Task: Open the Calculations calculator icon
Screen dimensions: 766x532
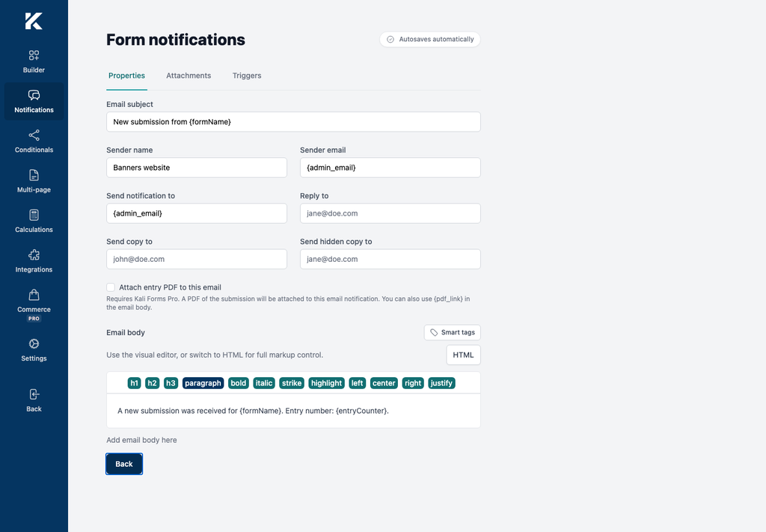Action: [x=34, y=215]
